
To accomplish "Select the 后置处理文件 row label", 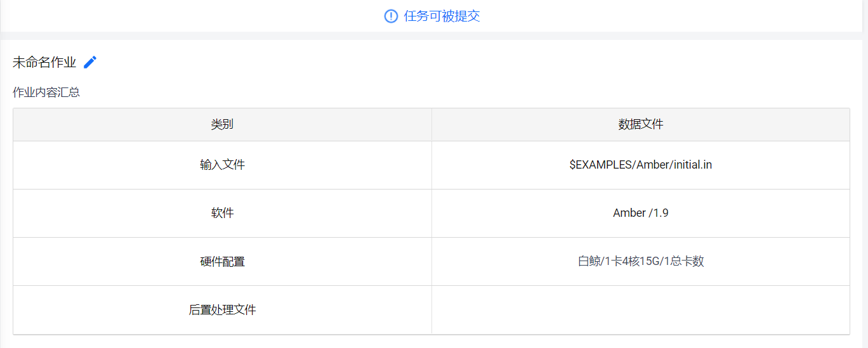I will [x=222, y=310].
